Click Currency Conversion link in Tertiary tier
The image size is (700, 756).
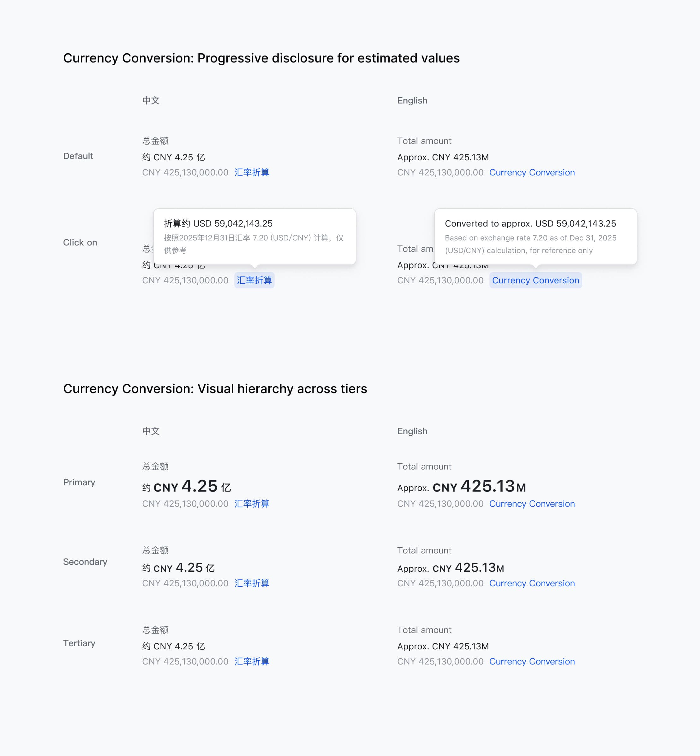click(x=531, y=662)
